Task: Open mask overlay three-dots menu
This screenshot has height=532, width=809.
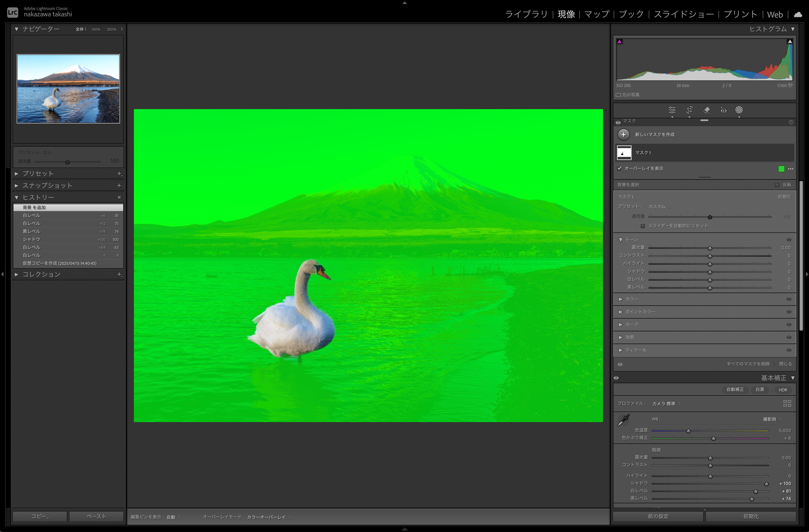Action: (791, 169)
